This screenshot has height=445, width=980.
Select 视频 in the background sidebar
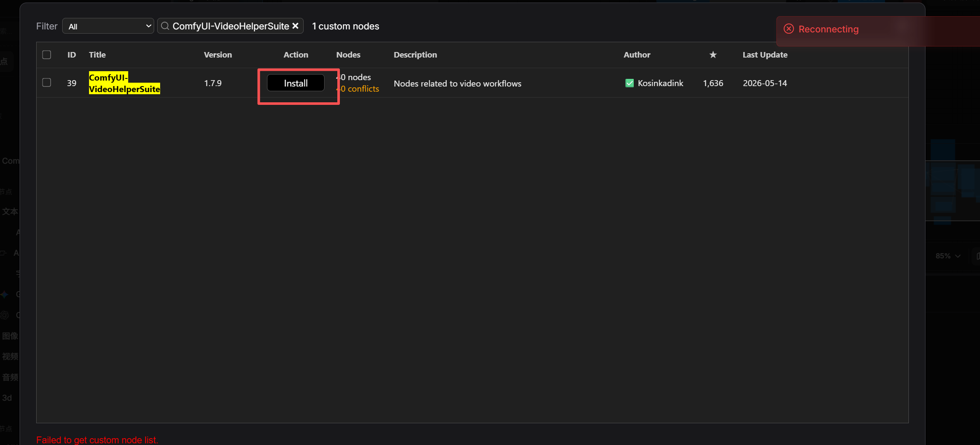point(10,356)
